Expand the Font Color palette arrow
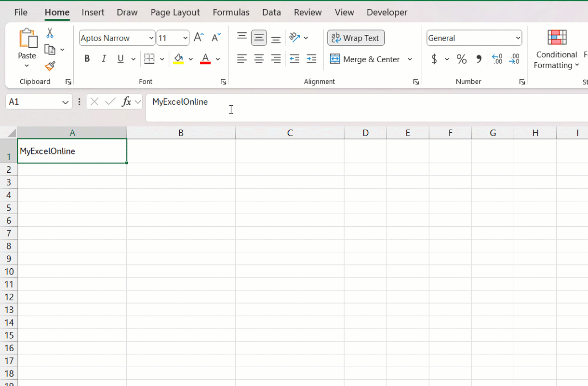 click(218, 59)
